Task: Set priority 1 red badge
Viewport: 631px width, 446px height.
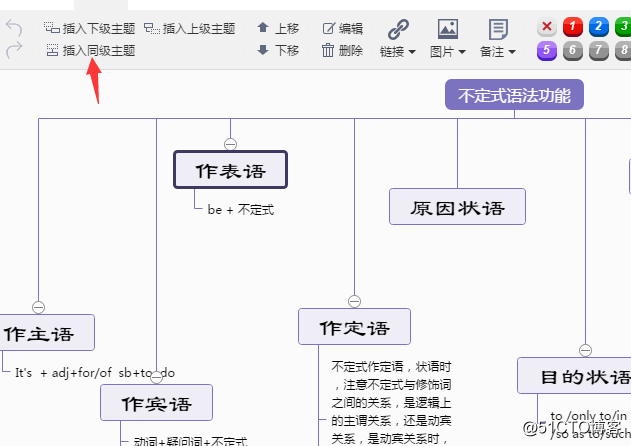Action: click(x=573, y=27)
